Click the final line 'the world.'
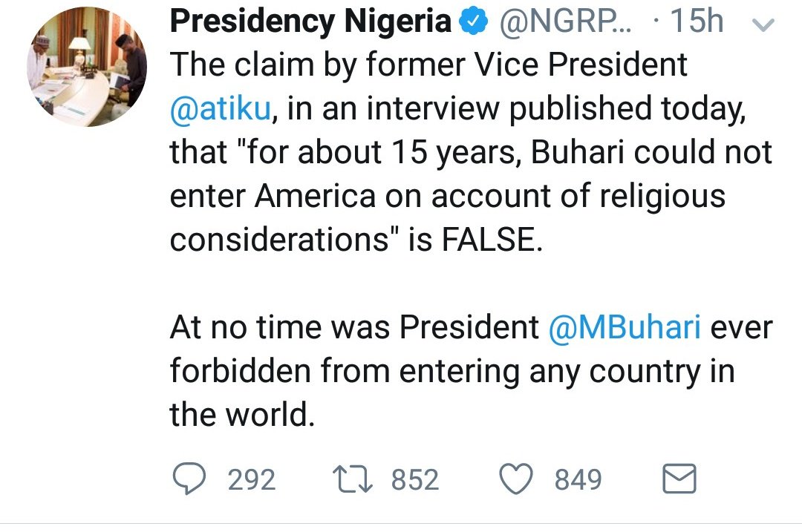This screenshot has width=802, height=532. pos(243,416)
